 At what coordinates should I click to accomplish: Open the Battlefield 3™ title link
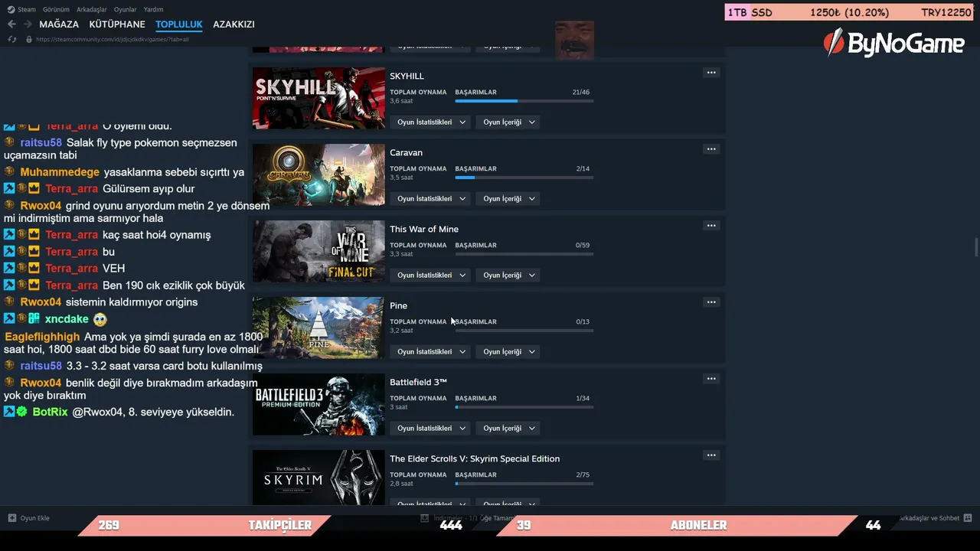coord(418,383)
